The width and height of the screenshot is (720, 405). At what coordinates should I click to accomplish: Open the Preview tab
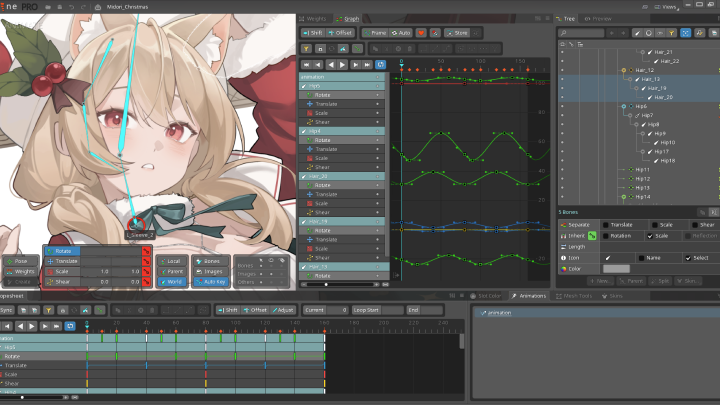tap(598, 19)
